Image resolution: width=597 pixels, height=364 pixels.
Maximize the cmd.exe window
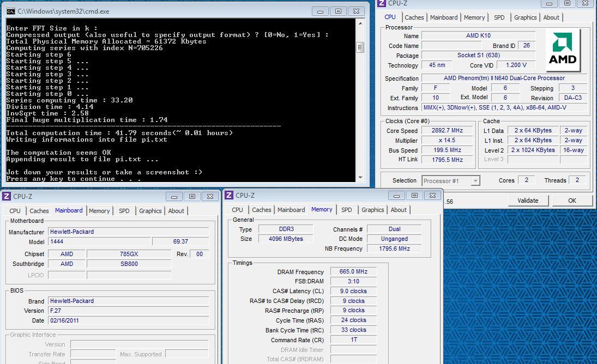pyautogui.click(x=337, y=11)
